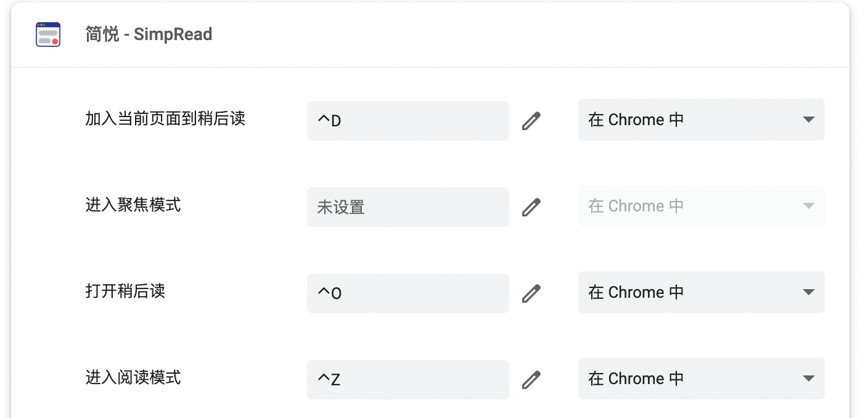Open the scope dropdown for 进入阅读模式
The width and height of the screenshot is (868, 418).
(x=702, y=379)
